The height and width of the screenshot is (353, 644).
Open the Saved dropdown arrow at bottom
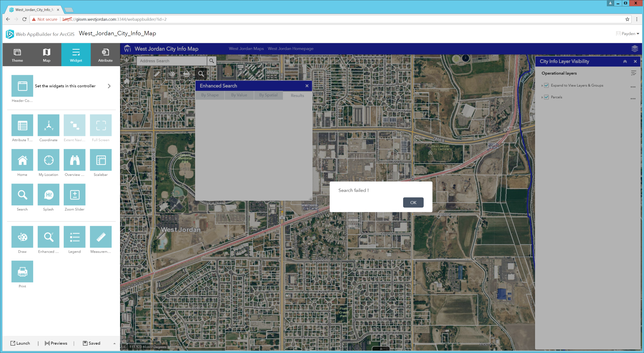(114, 343)
